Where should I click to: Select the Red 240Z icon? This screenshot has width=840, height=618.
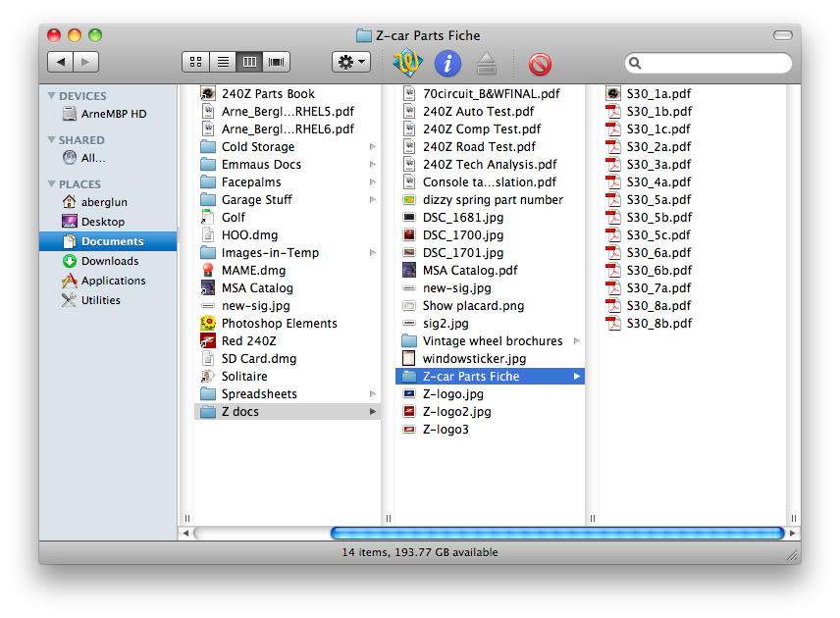pos(208,341)
